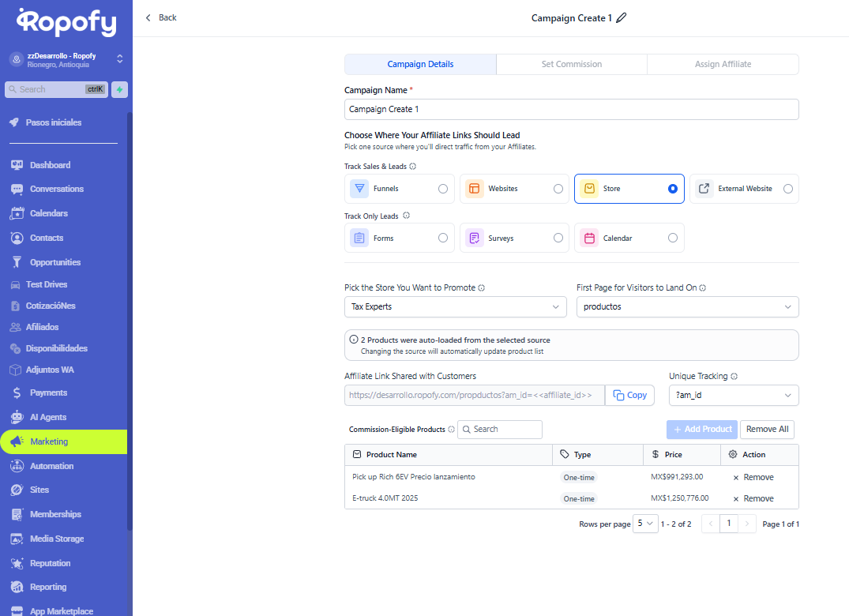The height and width of the screenshot is (616, 849).
Task: Click the pencil icon to rename campaign
Action: pyautogui.click(x=622, y=18)
